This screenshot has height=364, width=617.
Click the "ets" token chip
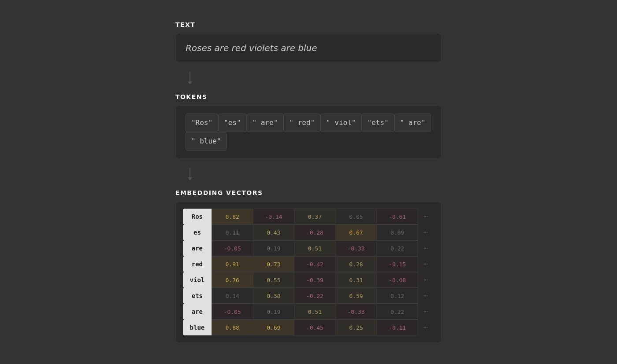[378, 122]
